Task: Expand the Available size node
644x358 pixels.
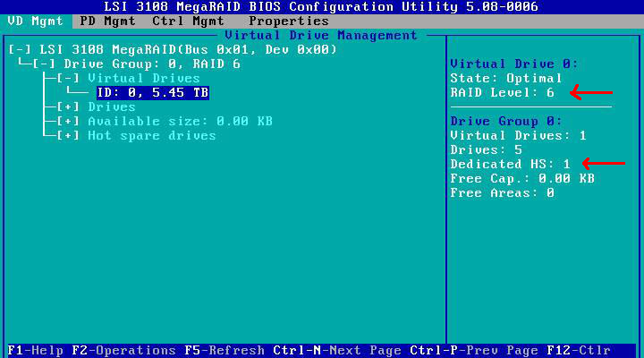Action: (68, 121)
